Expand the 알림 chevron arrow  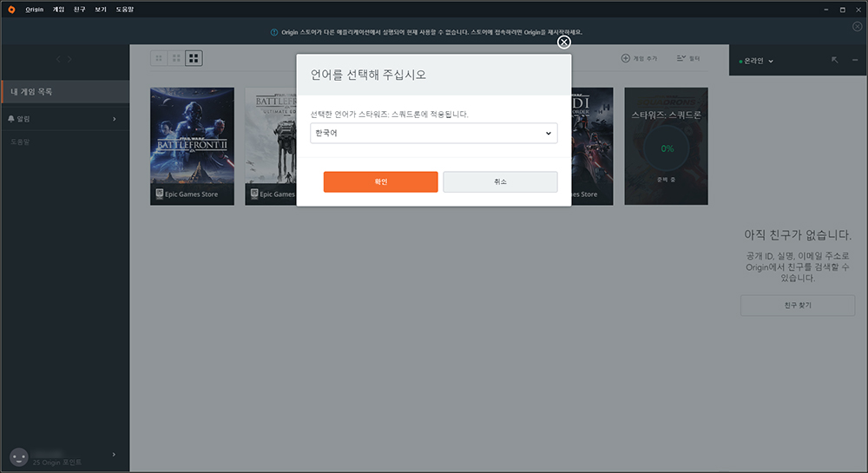pyautogui.click(x=115, y=119)
